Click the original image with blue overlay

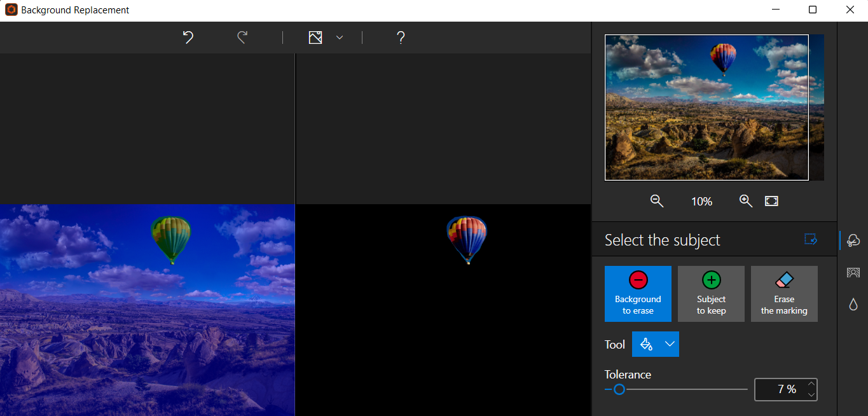click(x=148, y=310)
